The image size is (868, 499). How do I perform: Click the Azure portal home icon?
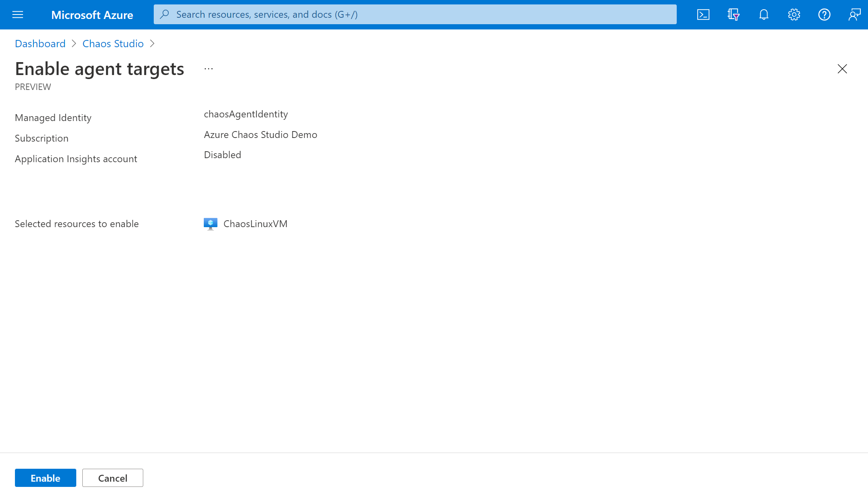click(x=92, y=14)
